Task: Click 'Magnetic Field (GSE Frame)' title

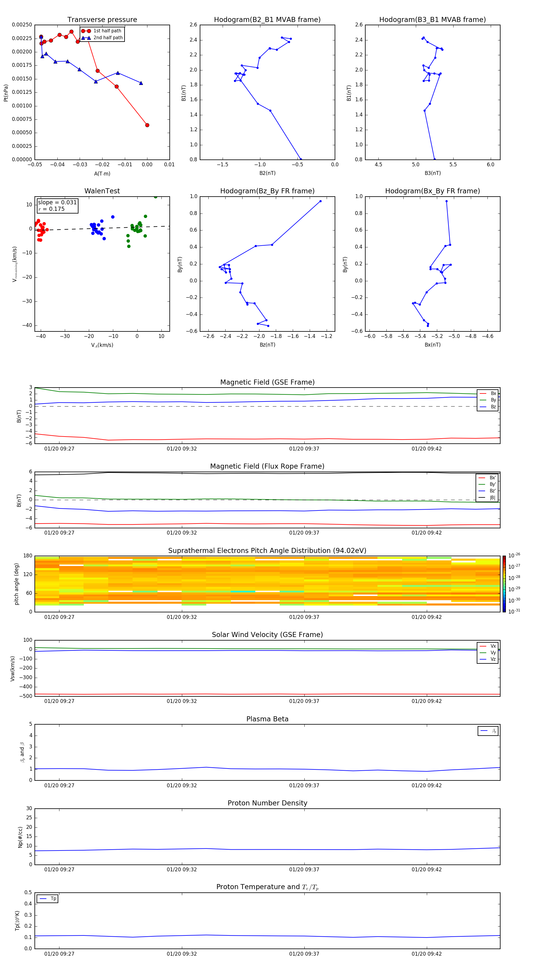Action: tap(267, 382)
